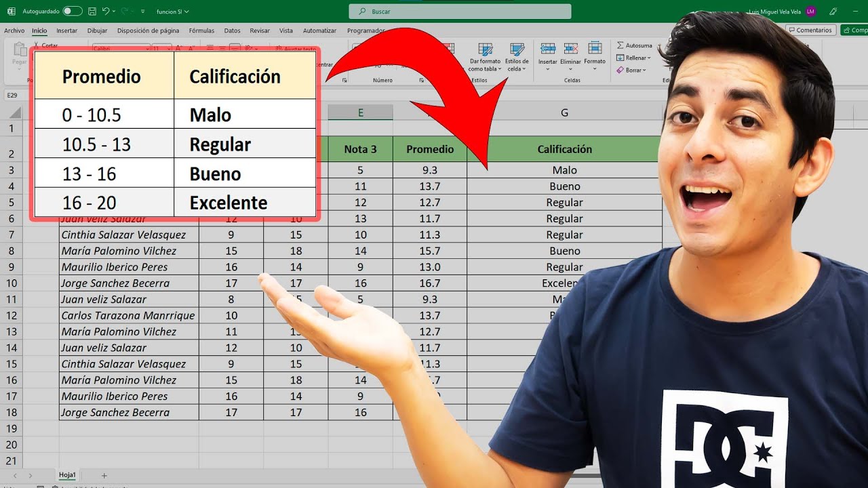Open the Vista tab
The height and width of the screenshot is (488, 868).
tap(286, 30)
